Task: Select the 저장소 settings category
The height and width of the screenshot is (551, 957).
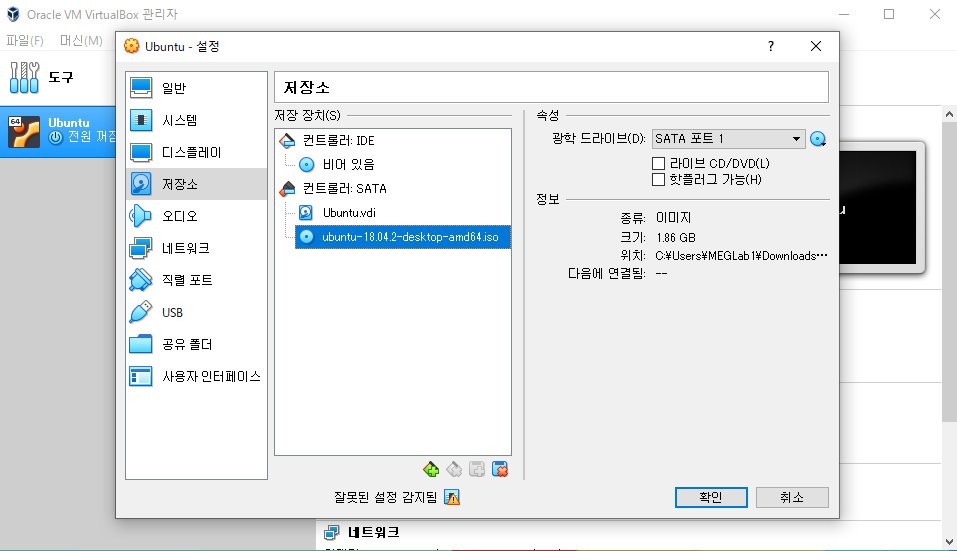Action: click(196, 184)
